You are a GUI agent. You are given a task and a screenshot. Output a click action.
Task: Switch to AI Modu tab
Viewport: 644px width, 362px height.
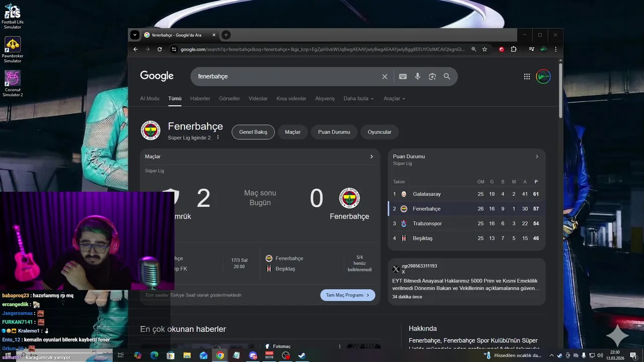pyautogui.click(x=149, y=99)
